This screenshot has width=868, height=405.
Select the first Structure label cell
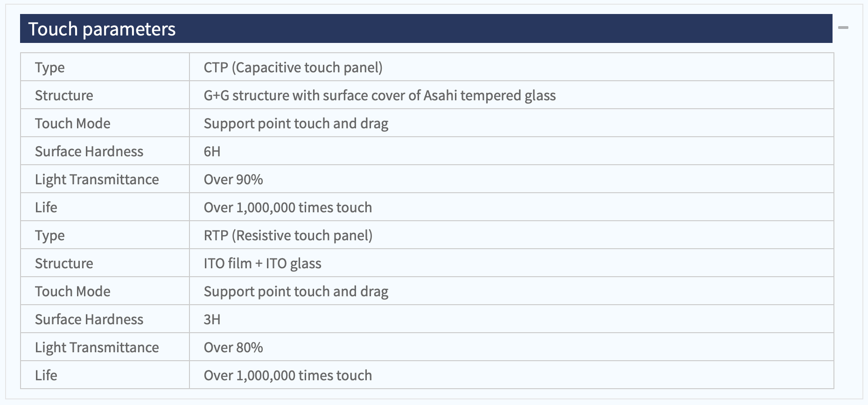tap(105, 95)
